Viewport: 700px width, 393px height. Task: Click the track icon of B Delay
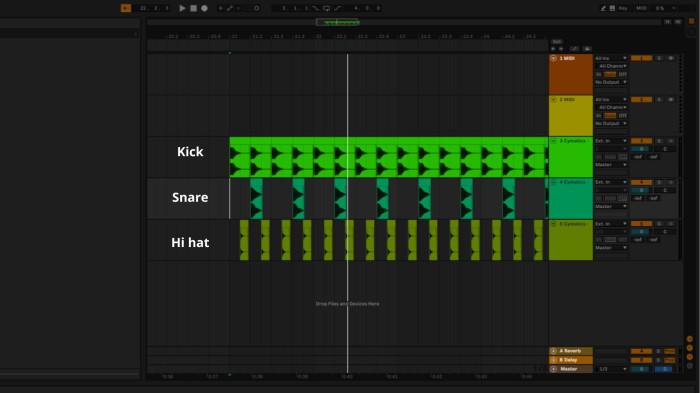point(554,360)
